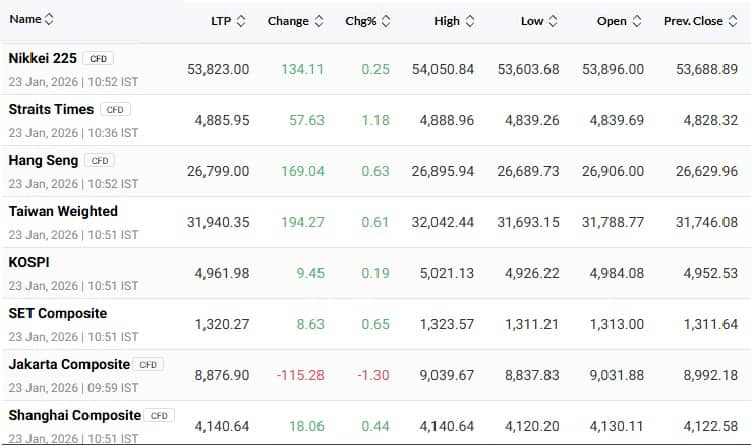Select Straits Times Chg% 1.18
Screen dimensions: 751x446
coord(376,120)
